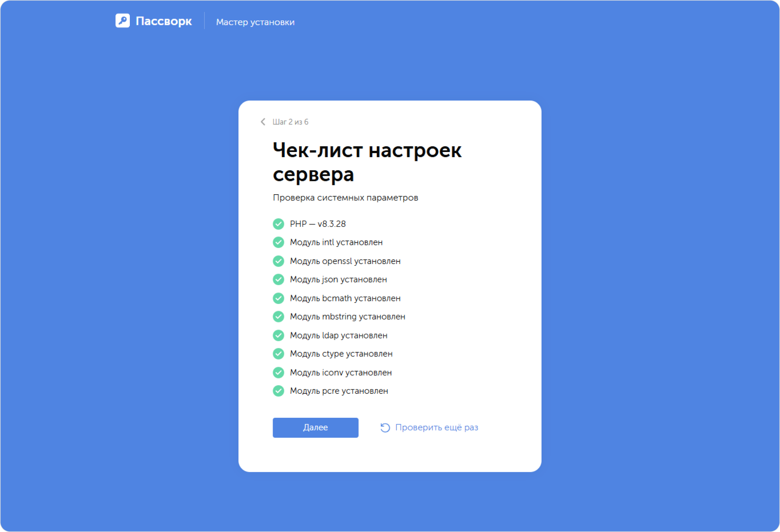Click the refresh icon next to Проверить ещё раз
The image size is (780, 532).
point(385,427)
